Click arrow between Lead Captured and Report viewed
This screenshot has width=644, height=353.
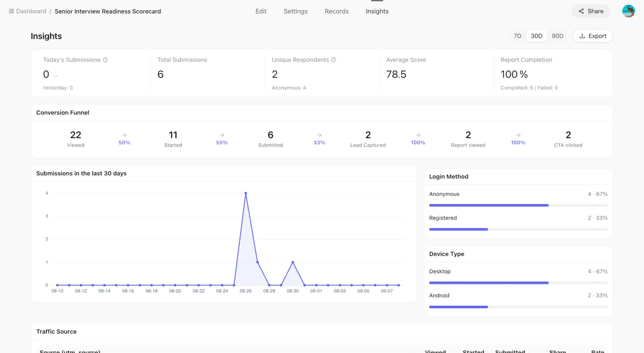point(418,135)
